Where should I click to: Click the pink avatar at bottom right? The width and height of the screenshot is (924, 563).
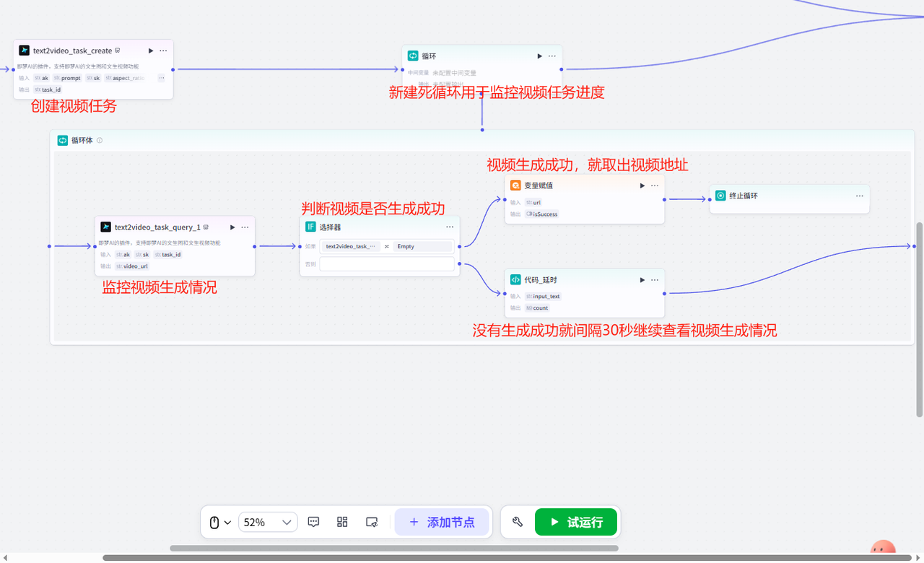(883, 547)
